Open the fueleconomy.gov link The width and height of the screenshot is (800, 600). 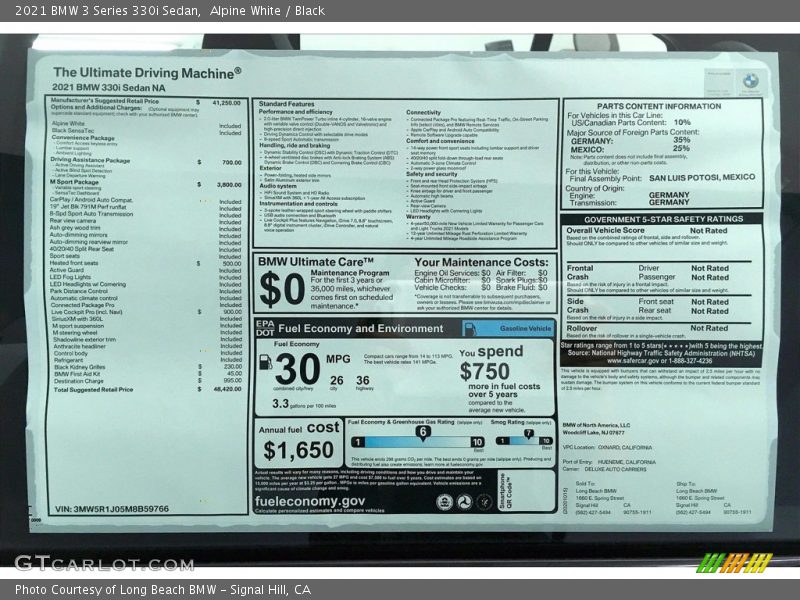310,501
